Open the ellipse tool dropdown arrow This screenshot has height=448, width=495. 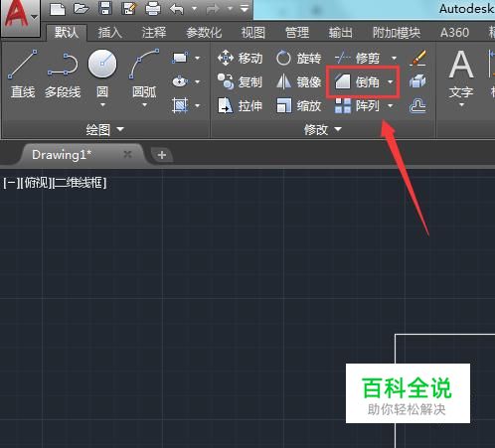[197, 81]
